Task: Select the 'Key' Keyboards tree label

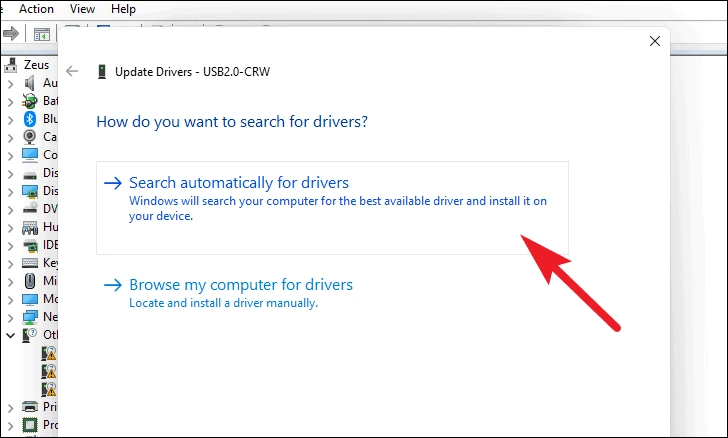Action: 50,263
